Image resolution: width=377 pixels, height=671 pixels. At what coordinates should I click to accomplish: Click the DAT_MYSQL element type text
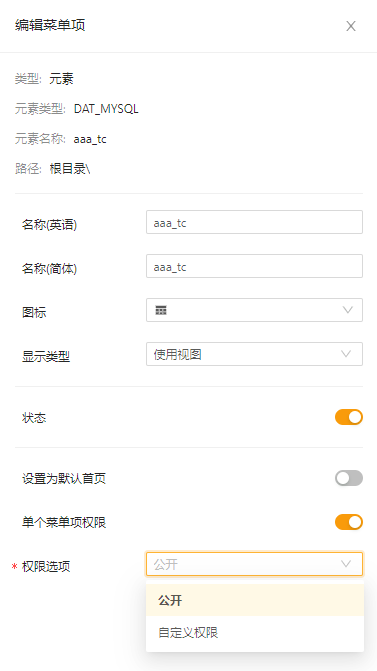(106, 109)
